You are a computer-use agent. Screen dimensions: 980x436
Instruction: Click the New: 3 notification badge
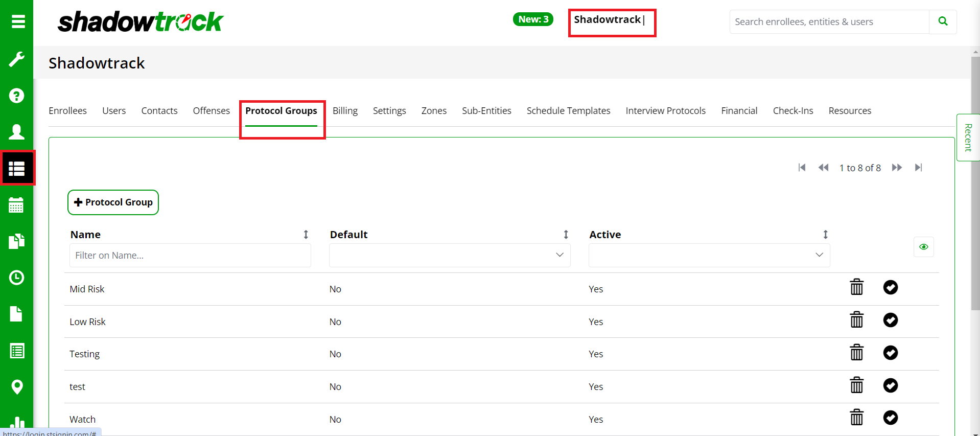pos(533,19)
